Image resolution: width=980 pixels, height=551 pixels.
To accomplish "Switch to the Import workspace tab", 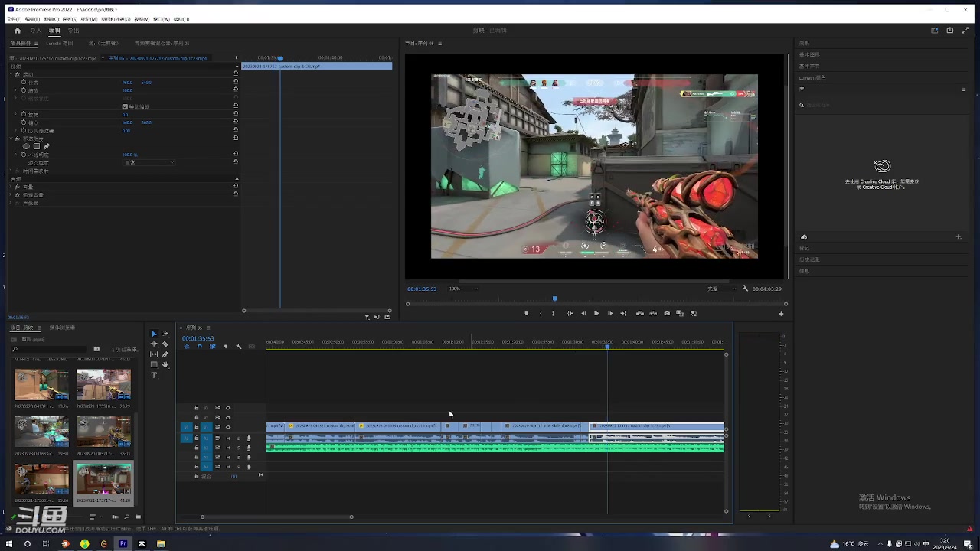I will coord(36,31).
